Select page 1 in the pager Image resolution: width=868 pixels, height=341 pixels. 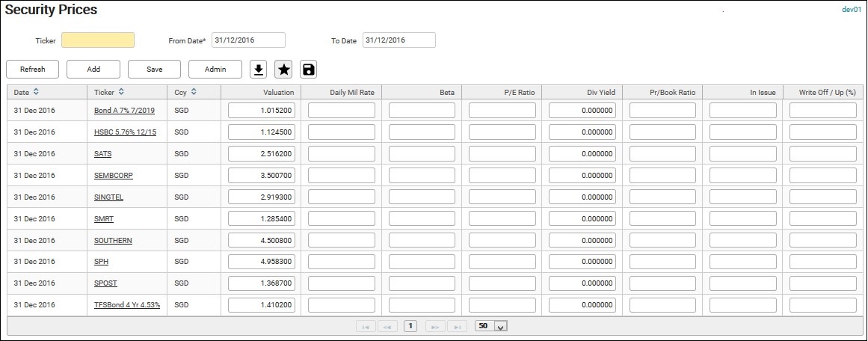[410, 326]
